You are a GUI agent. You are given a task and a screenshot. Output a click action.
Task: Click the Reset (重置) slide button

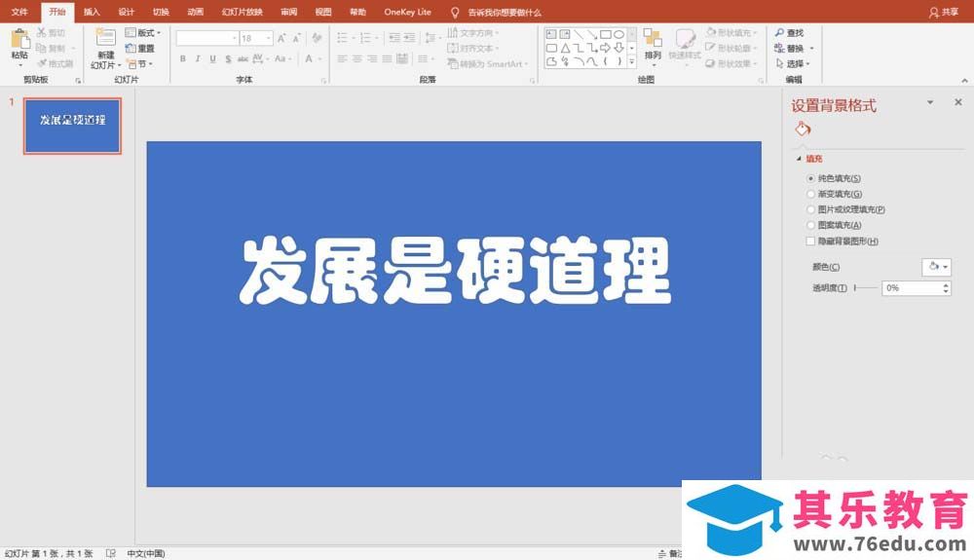pyautogui.click(x=139, y=49)
